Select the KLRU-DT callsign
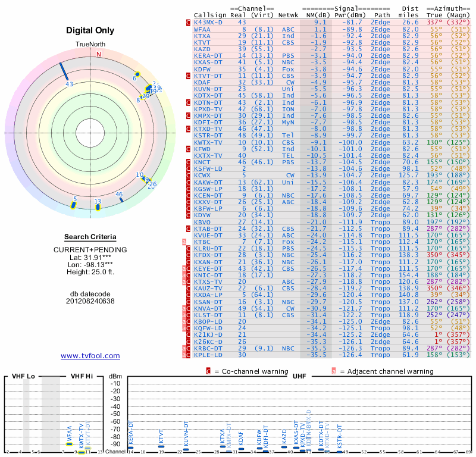This screenshot has height=457, width=476. pyautogui.click(x=208, y=248)
